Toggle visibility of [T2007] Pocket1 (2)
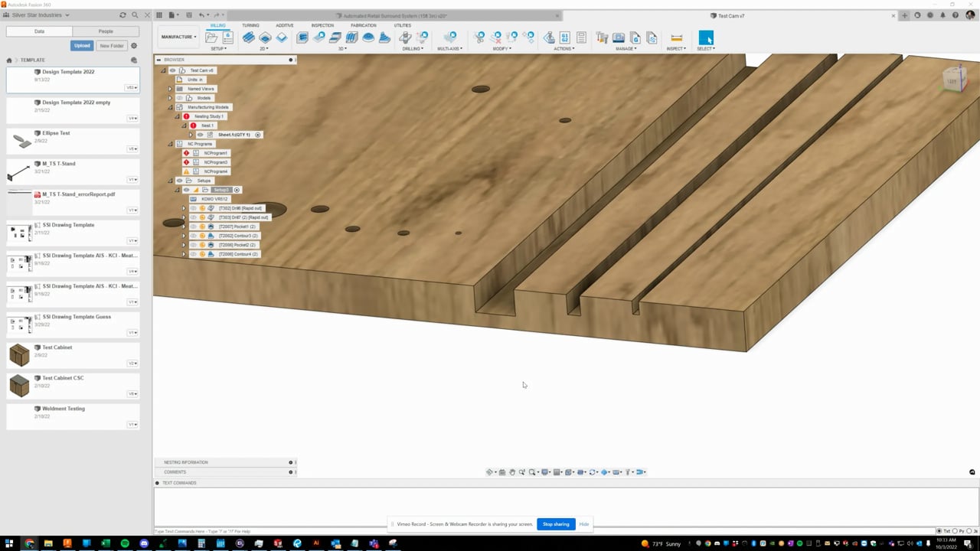980x551 pixels. coord(193,227)
